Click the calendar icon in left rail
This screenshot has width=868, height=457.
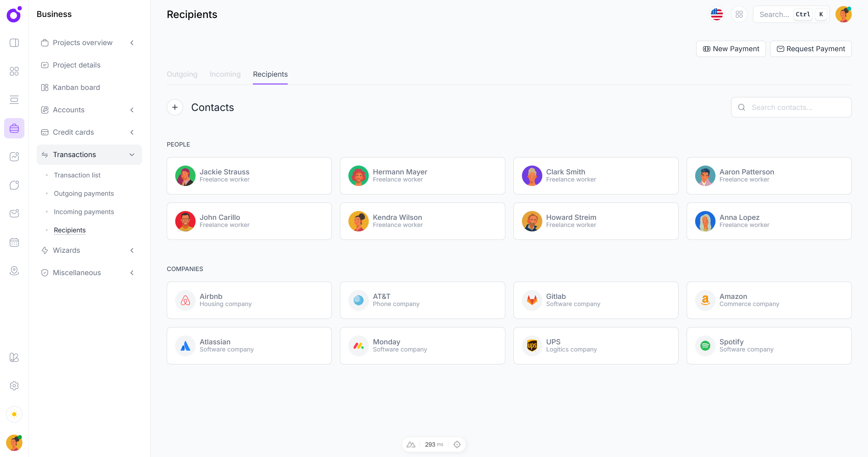click(14, 242)
